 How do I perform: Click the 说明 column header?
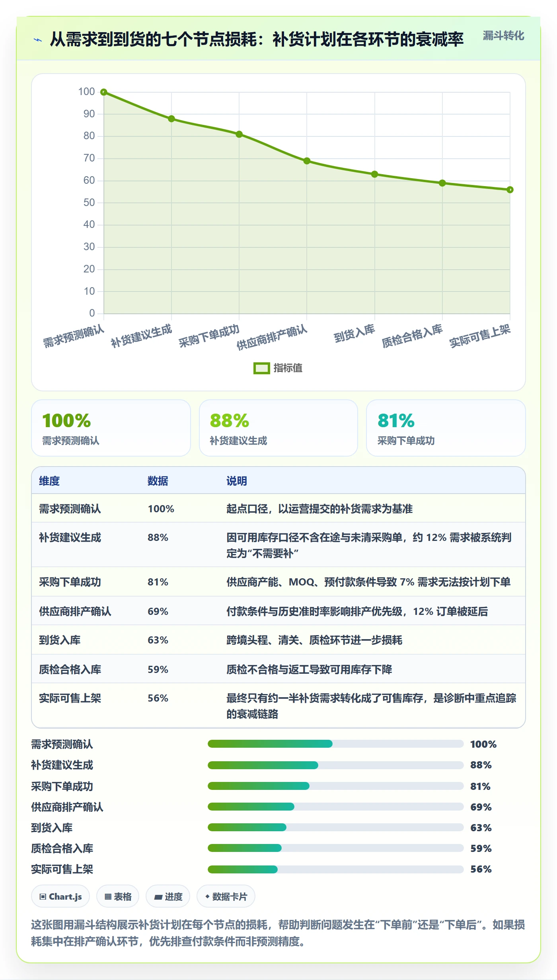pyautogui.click(x=237, y=481)
